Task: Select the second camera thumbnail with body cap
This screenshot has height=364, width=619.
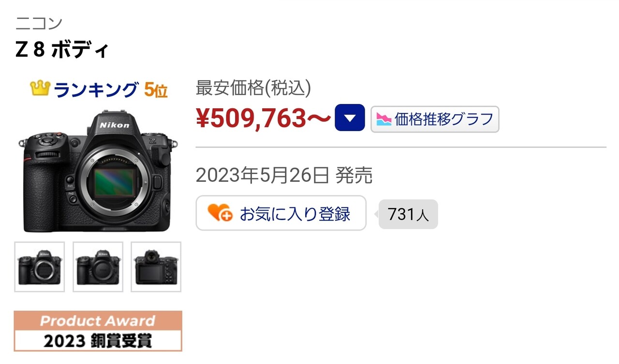Action: coord(98,267)
